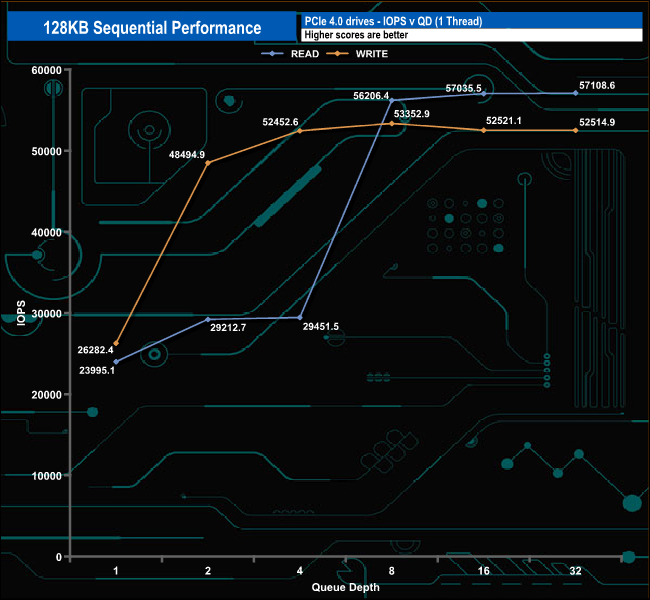Click the READ point labeled 29212.7
This screenshot has height=600, width=650.
(208, 319)
